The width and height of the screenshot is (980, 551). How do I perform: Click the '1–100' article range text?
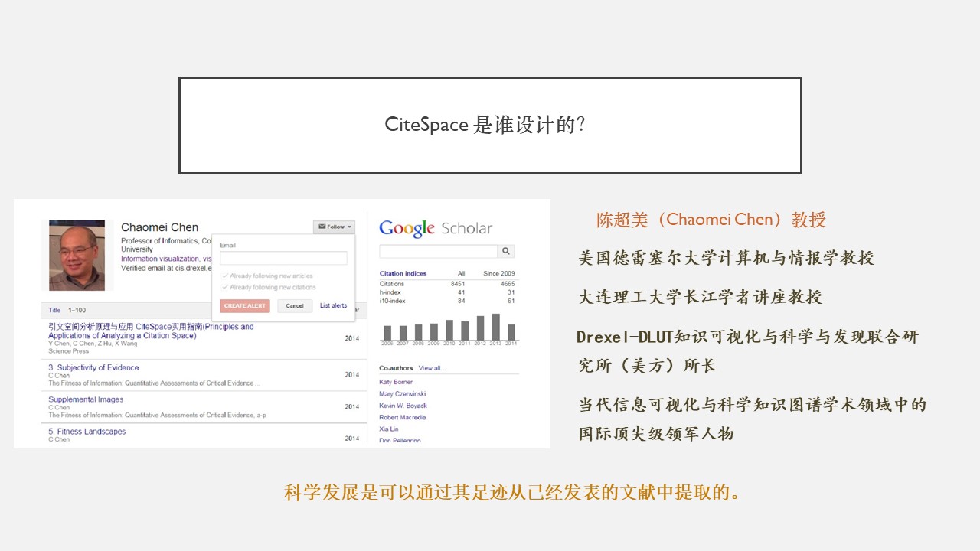click(x=77, y=310)
